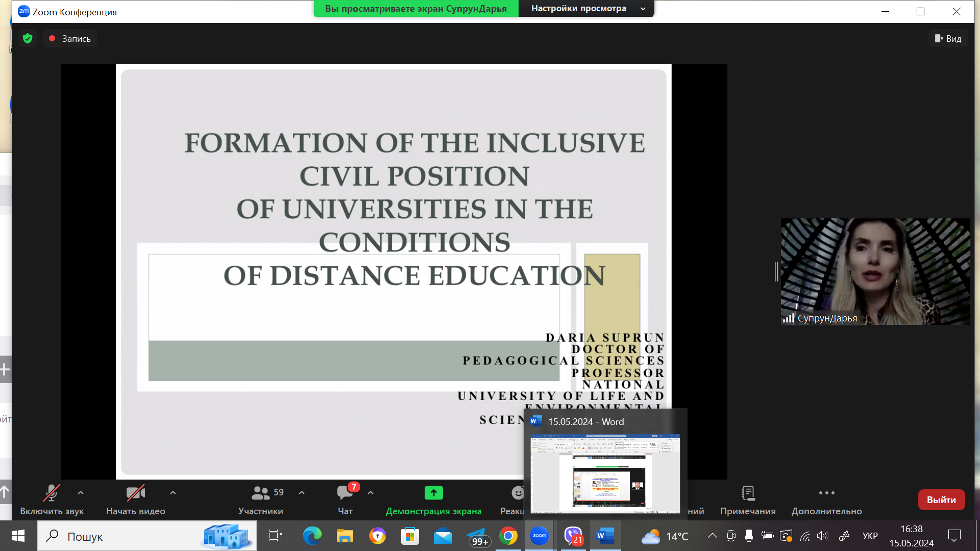Open Примечания annotation tool
This screenshot has width=980, height=551.
(748, 493)
